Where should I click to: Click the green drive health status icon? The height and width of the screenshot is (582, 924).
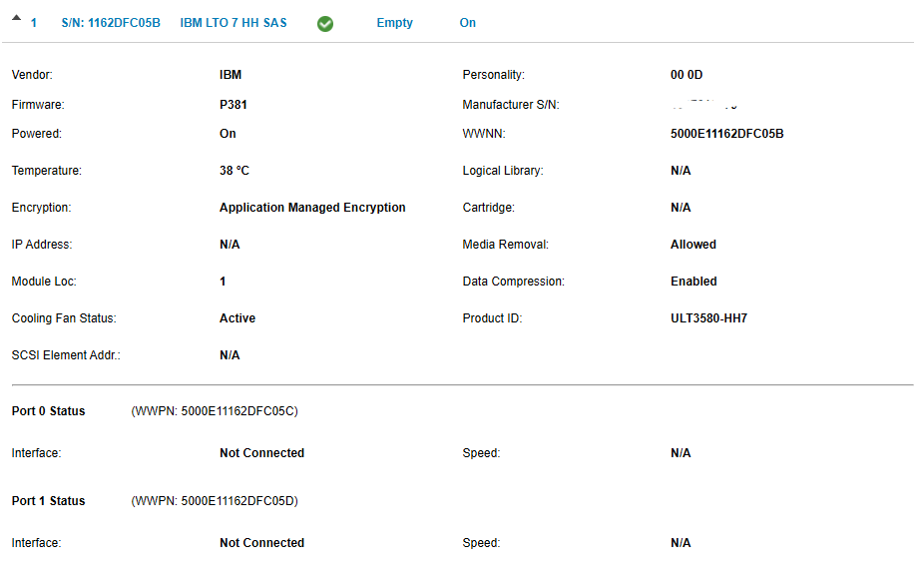pyautogui.click(x=324, y=22)
